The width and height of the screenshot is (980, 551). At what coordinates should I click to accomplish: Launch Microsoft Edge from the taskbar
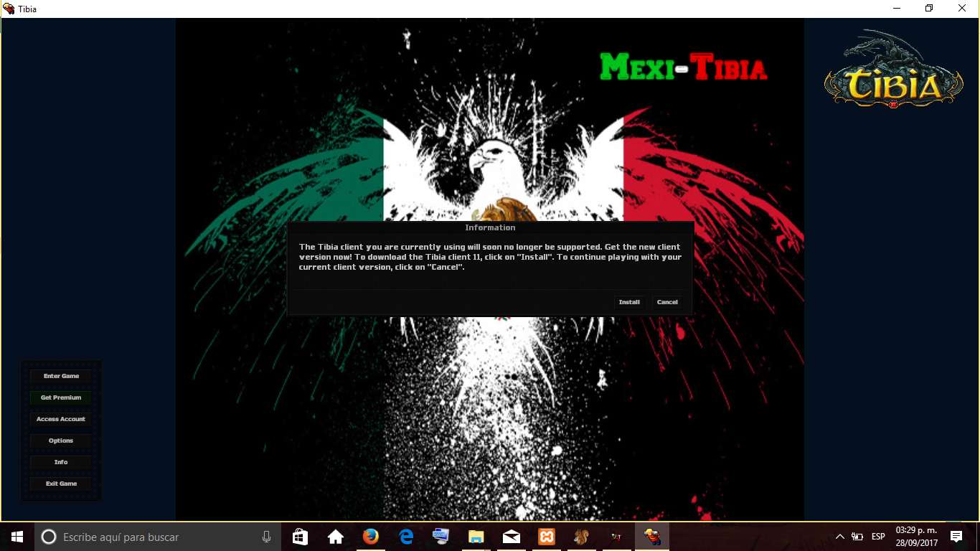pyautogui.click(x=405, y=537)
